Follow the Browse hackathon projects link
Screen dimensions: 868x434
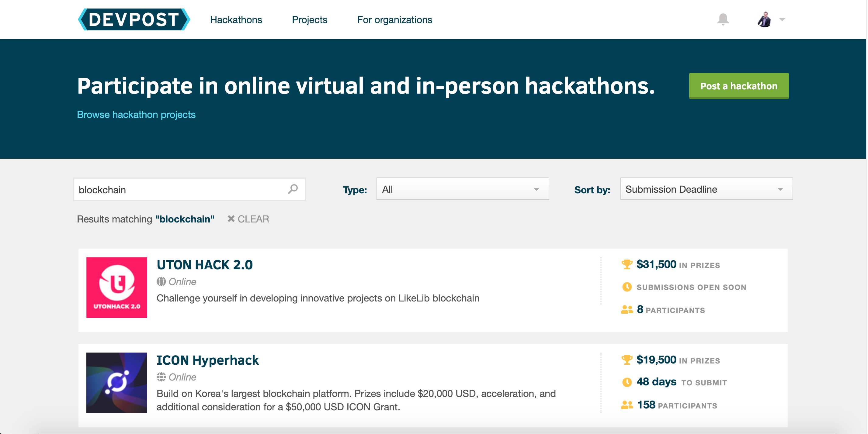pos(136,115)
